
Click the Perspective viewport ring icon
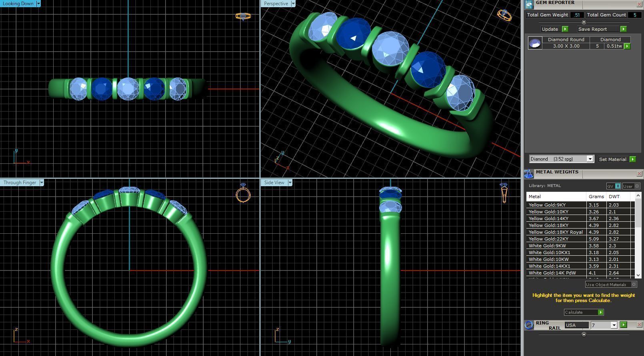click(504, 15)
